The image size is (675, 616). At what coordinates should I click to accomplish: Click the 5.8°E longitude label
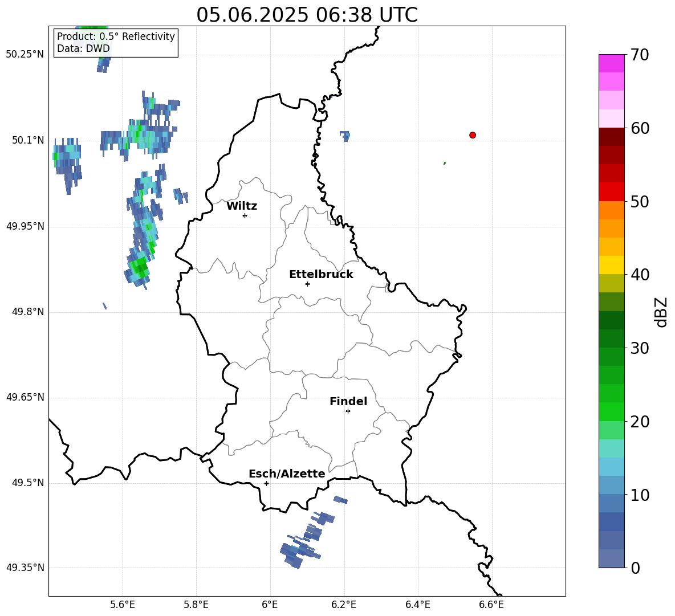(196, 605)
